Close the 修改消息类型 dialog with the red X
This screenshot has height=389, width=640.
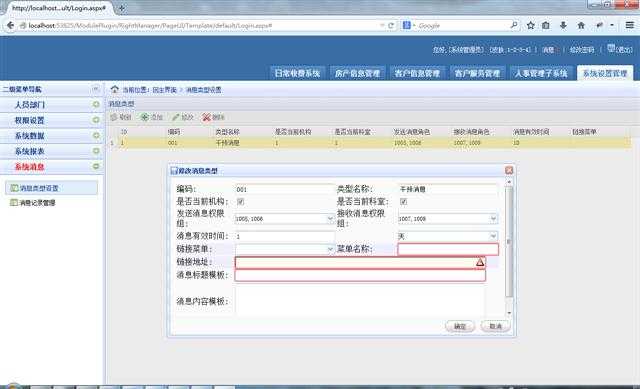tap(509, 170)
